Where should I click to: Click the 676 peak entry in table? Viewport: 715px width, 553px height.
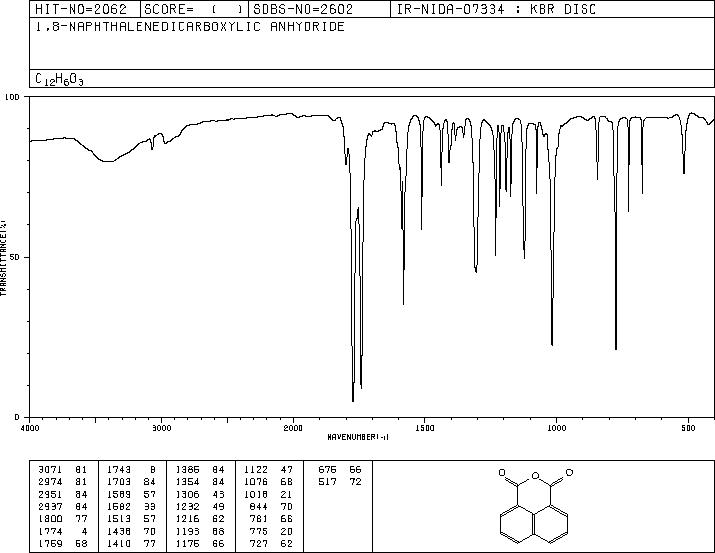[340, 469]
